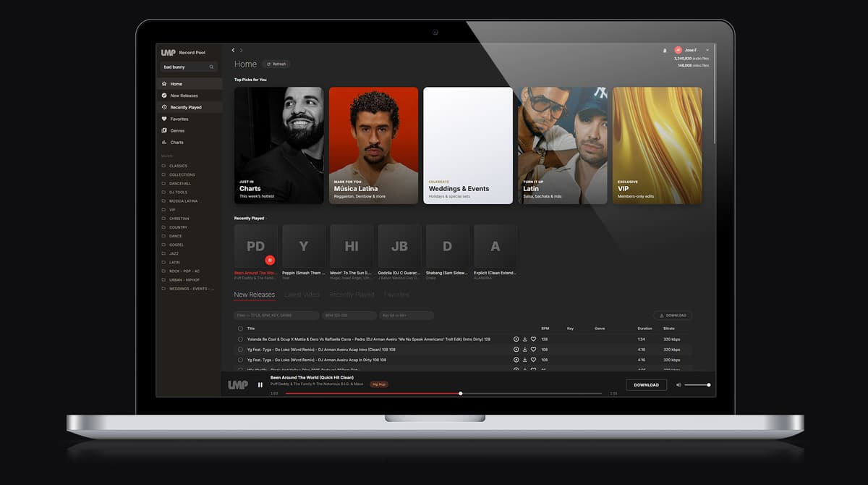Open Favorites in the sidebar
This screenshot has height=485, width=868.
click(x=189, y=119)
